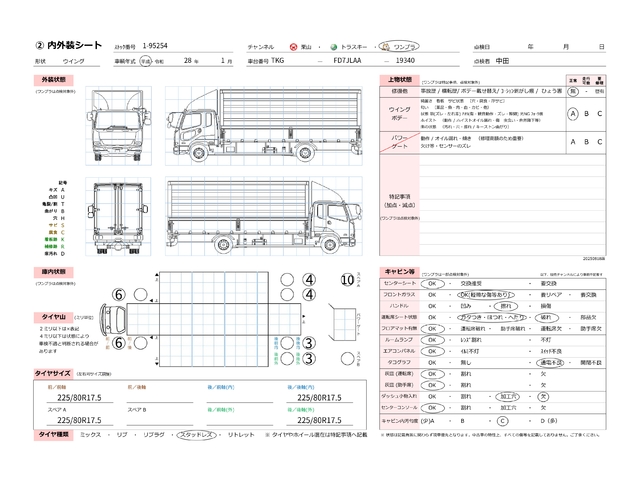
Task: Click the spare tire circle marked 10
Action: pos(347,280)
